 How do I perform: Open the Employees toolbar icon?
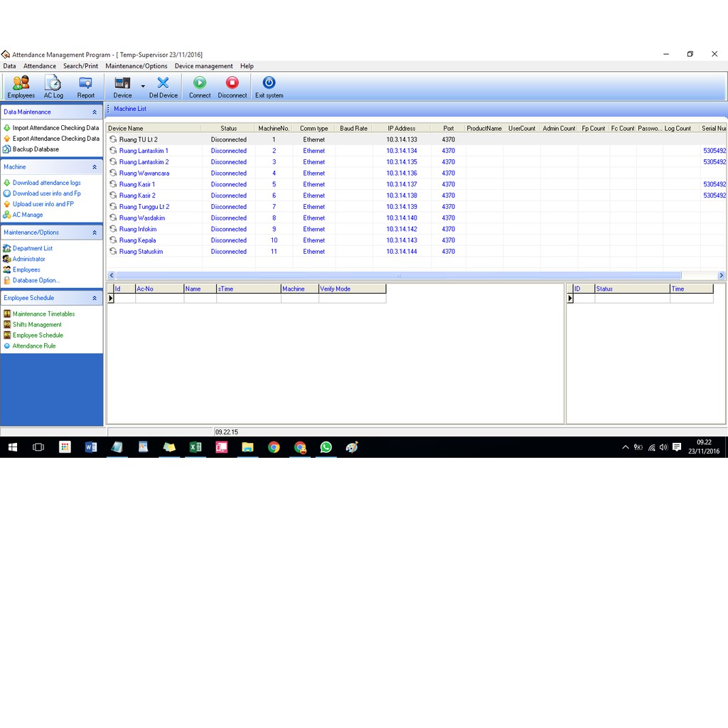pos(21,83)
